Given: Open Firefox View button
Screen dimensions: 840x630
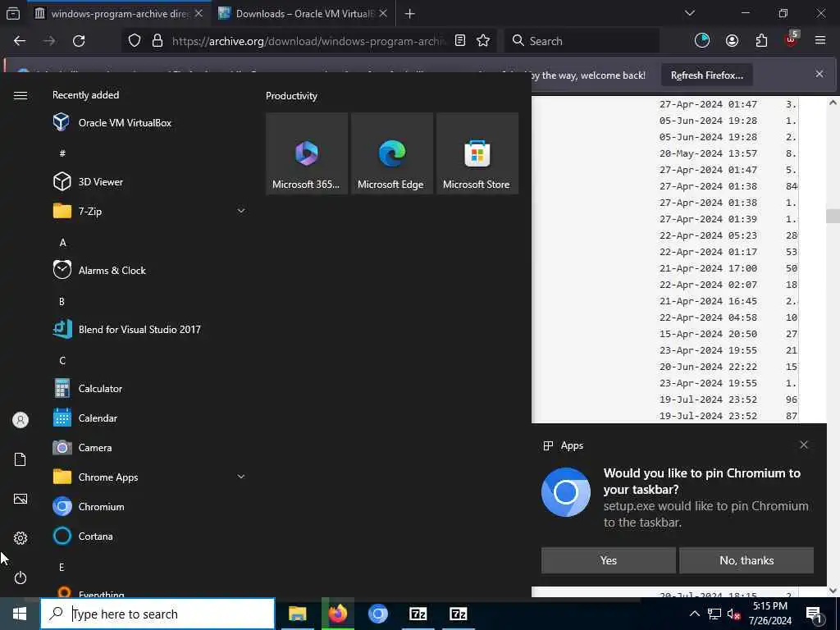Looking at the screenshot, I should 13,13.
